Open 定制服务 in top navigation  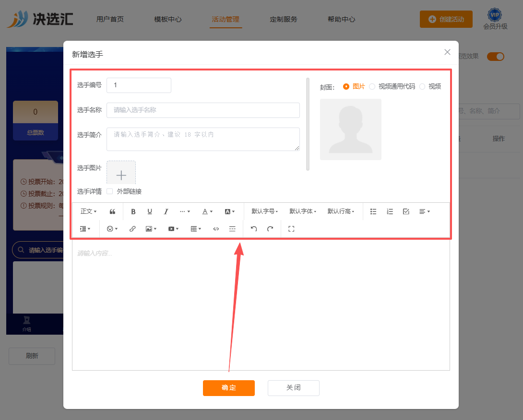(284, 19)
